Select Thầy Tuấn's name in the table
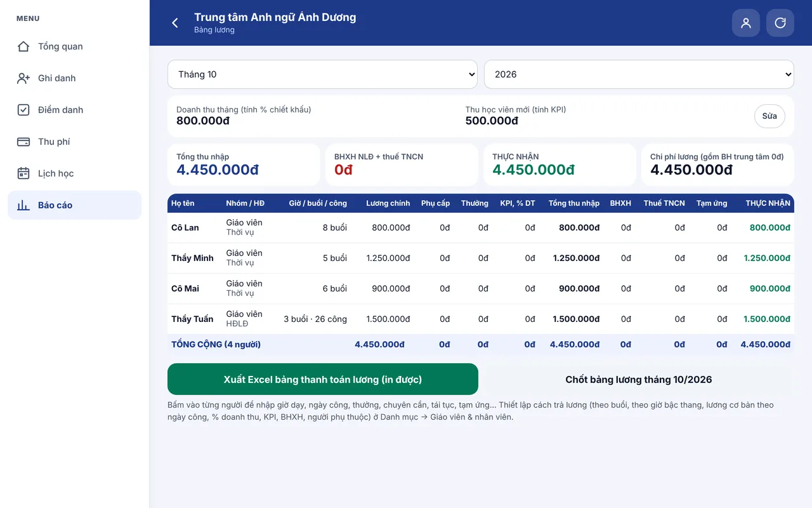Screen dimensions: 812x508 (192, 319)
